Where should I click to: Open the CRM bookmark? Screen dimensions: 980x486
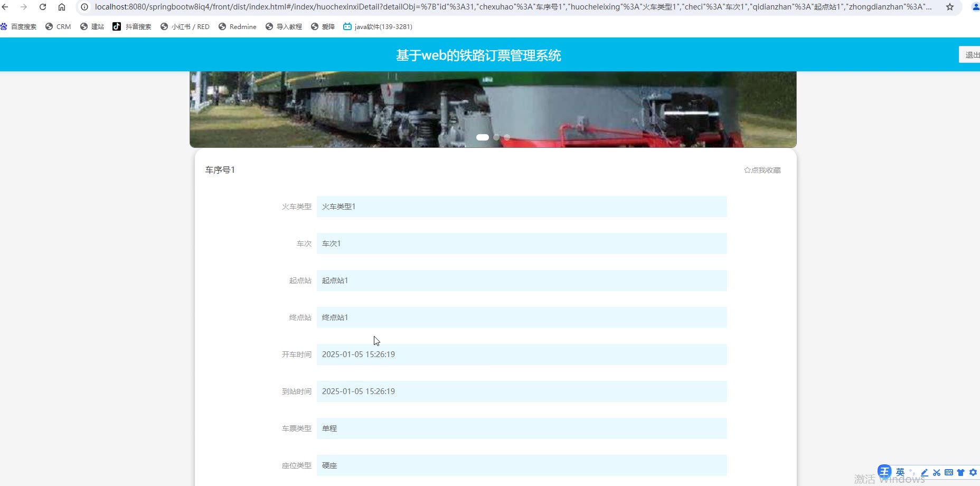click(x=58, y=26)
